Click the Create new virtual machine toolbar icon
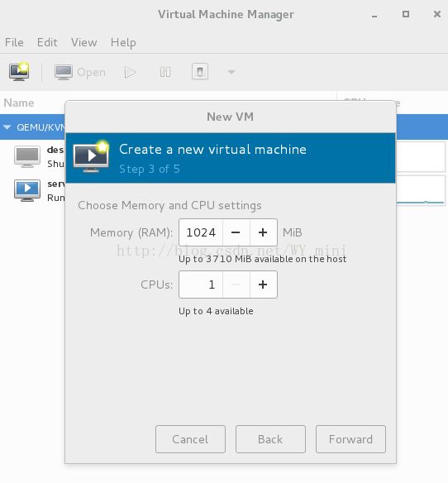Viewport: 448px width, 483px height. point(19,72)
